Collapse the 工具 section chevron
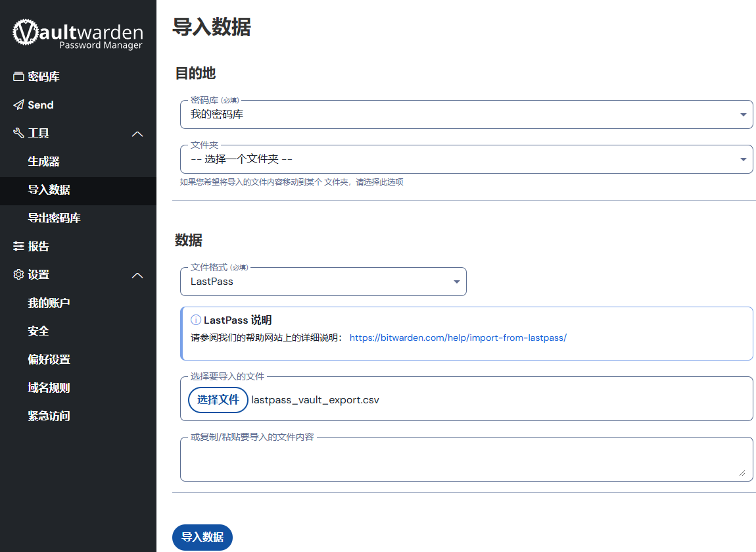 (x=137, y=134)
